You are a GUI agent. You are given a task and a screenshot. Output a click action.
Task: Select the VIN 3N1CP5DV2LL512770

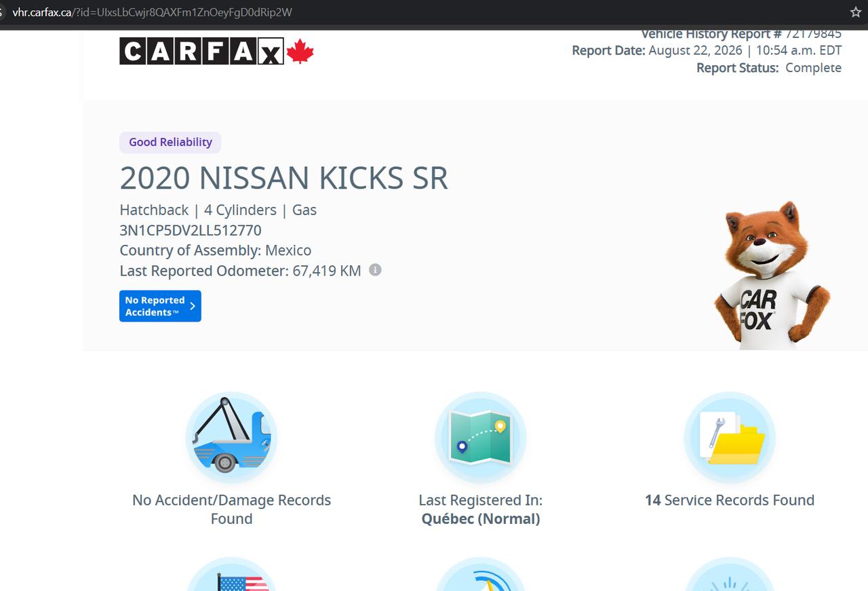191,230
